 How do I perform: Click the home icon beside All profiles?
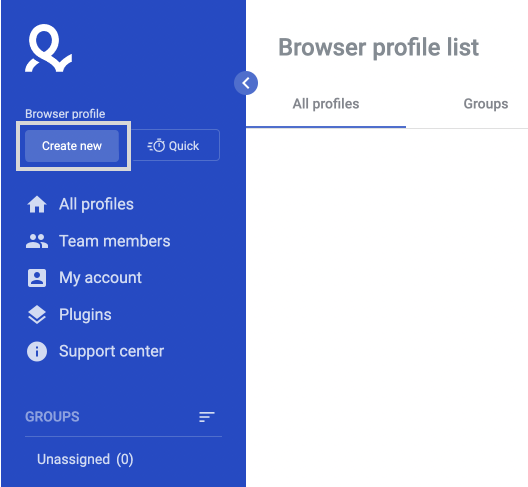tap(37, 204)
